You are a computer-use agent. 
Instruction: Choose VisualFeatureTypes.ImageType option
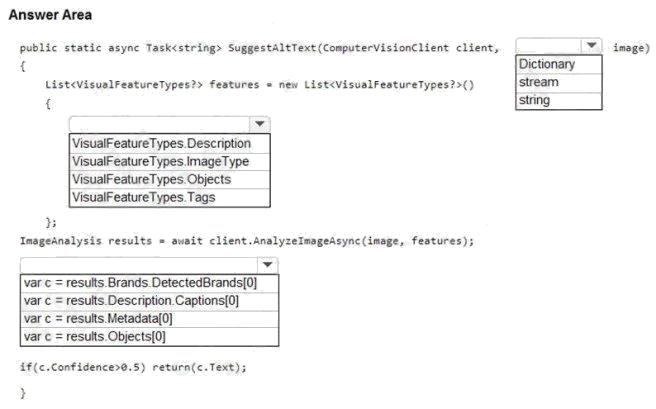point(169,161)
